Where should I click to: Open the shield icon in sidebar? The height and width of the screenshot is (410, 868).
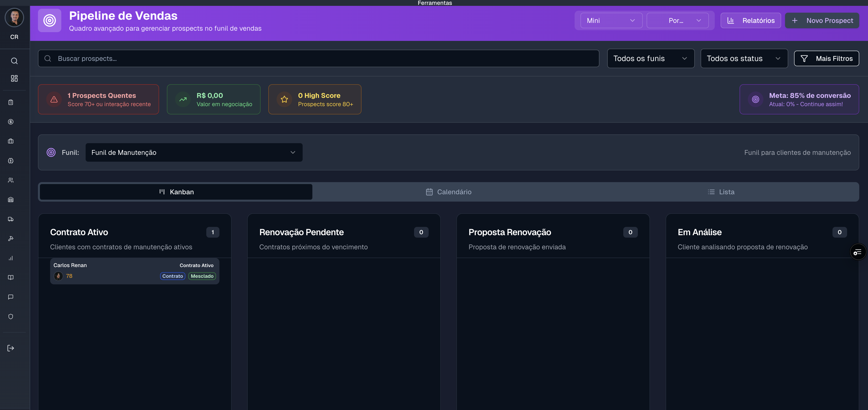11,317
